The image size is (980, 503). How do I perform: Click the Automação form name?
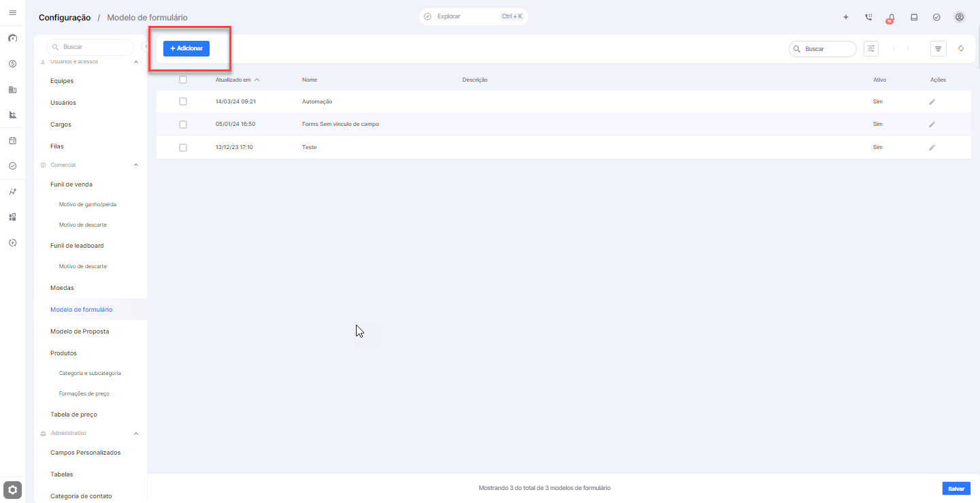(317, 101)
